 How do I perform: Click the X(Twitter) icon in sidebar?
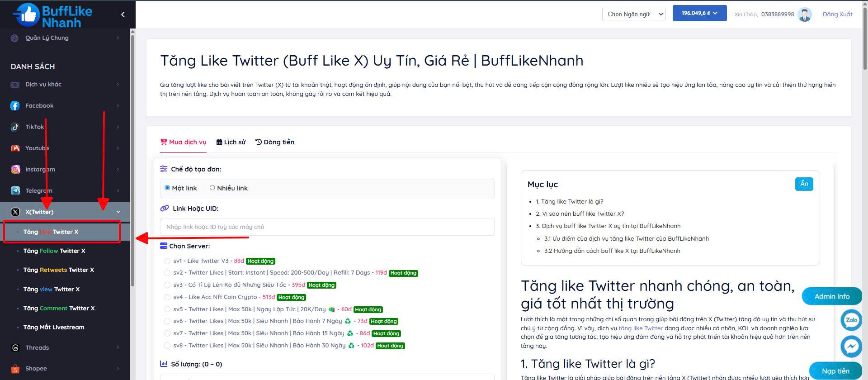pyautogui.click(x=15, y=212)
